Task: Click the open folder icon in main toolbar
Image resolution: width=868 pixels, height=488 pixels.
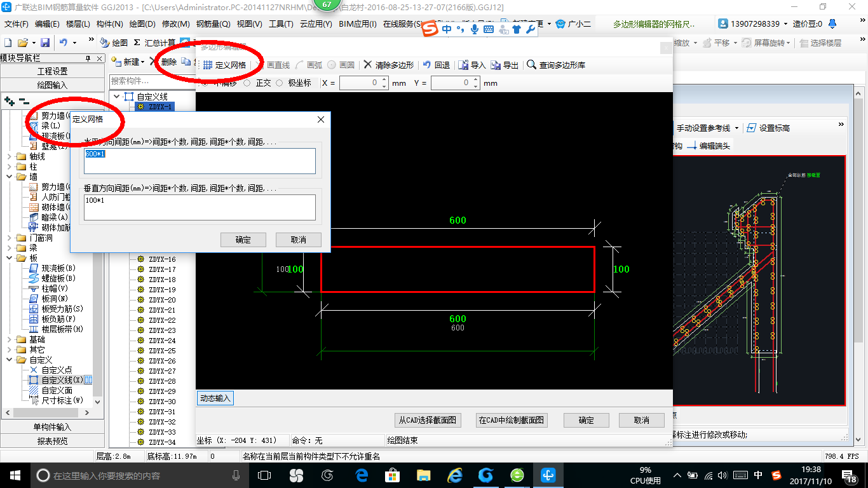Action: 23,43
